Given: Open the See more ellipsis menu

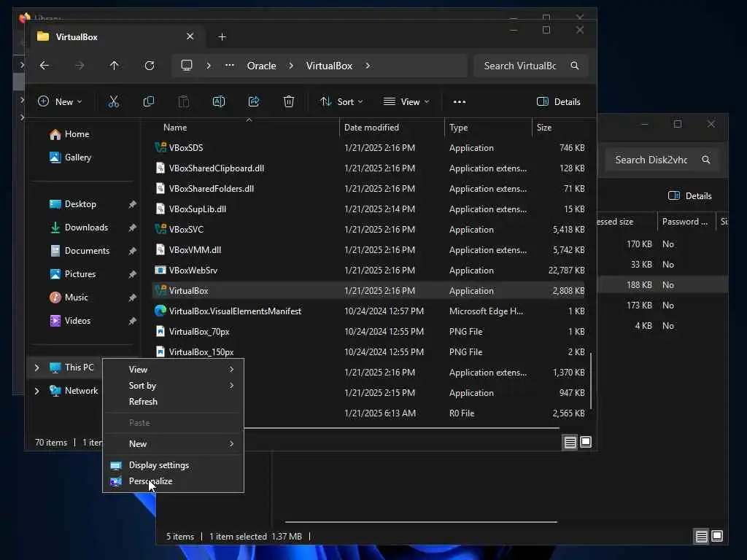Looking at the screenshot, I should click(x=460, y=102).
